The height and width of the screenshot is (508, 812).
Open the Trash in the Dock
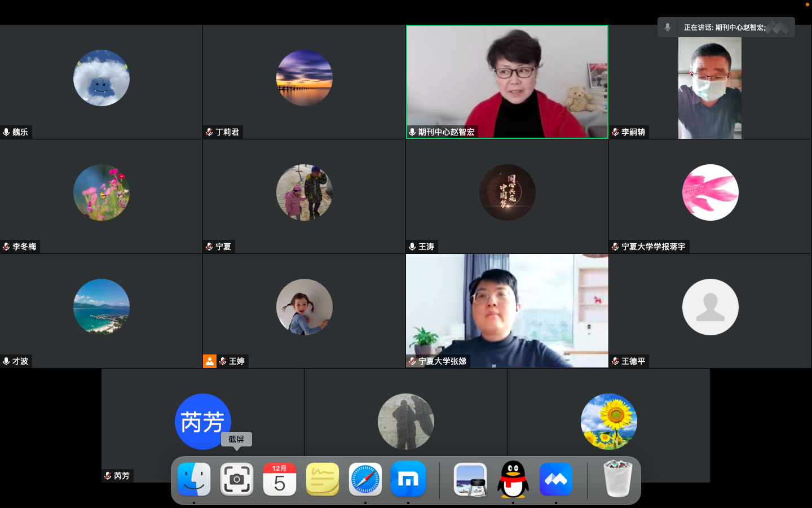point(617,479)
